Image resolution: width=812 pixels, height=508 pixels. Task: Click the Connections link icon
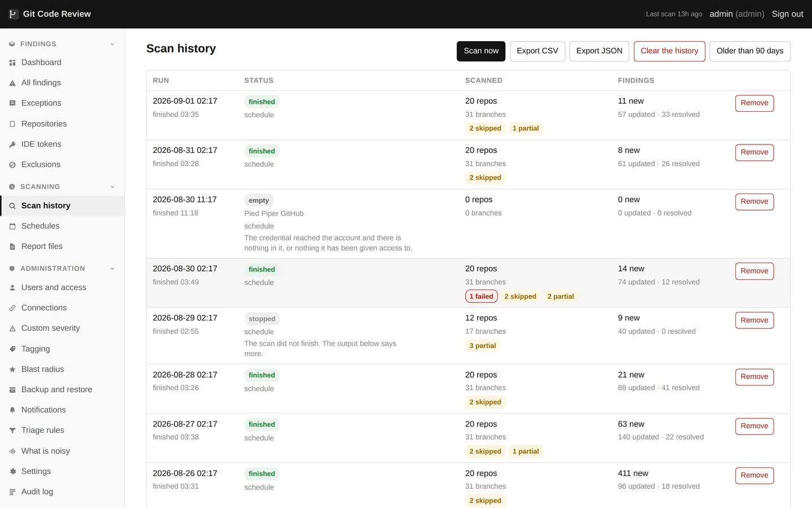pos(12,308)
